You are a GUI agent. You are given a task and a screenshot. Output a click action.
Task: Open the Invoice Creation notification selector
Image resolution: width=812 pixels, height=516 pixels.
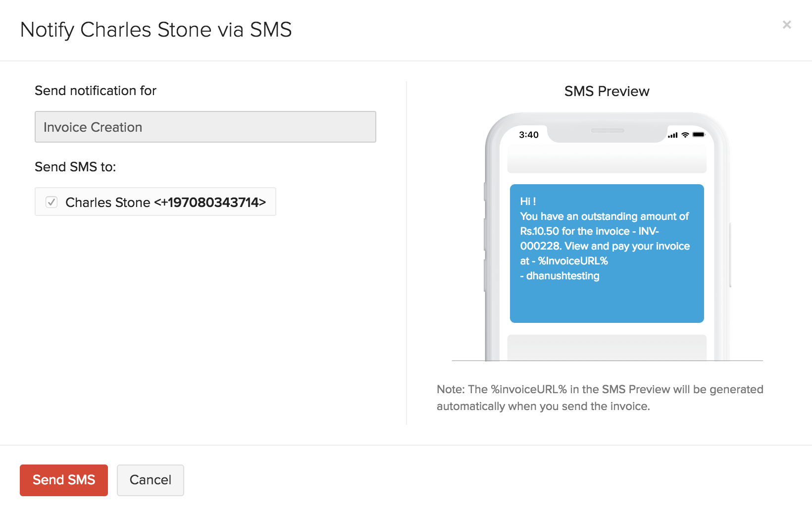click(205, 127)
